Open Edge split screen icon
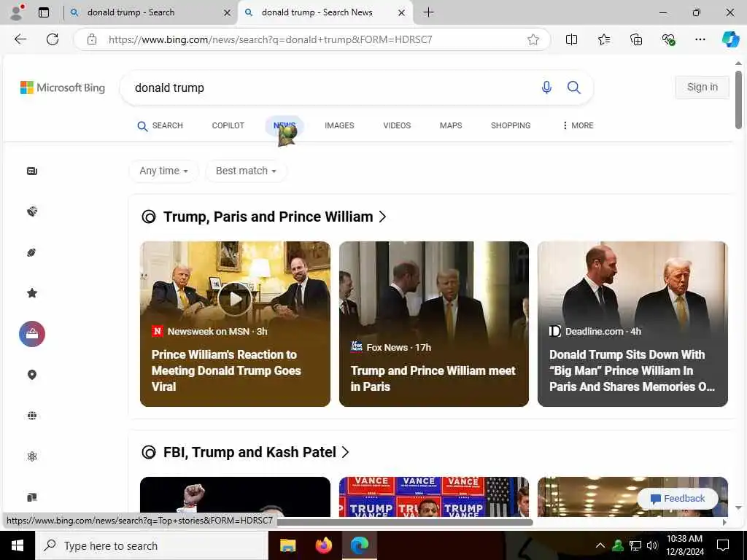The height and width of the screenshot is (560, 747). click(571, 39)
